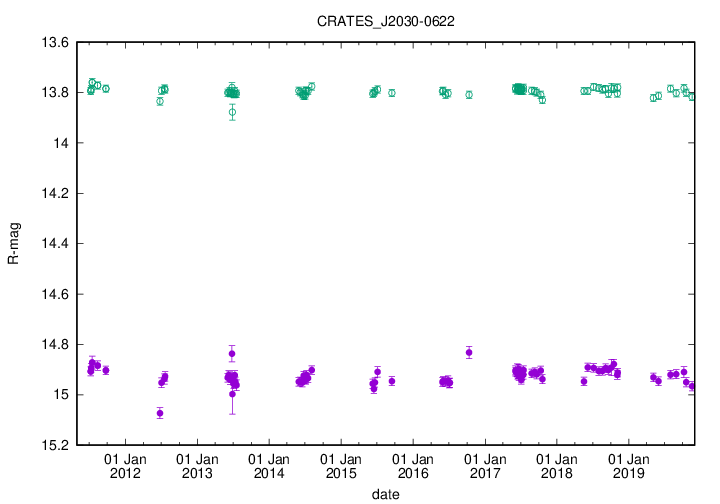Select the 14.2 y-axis tick label
Screen dimensions: 720x504
click(x=56, y=193)
